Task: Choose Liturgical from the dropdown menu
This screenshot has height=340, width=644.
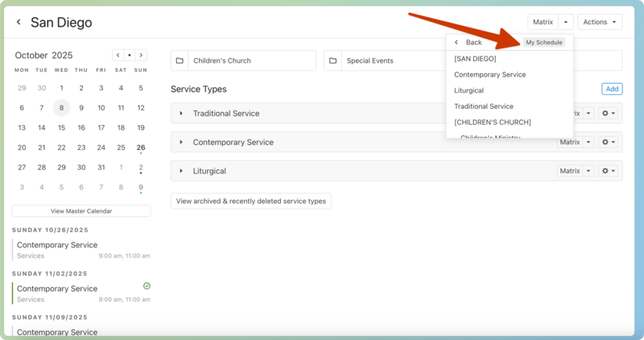Action: pos(469,90)
